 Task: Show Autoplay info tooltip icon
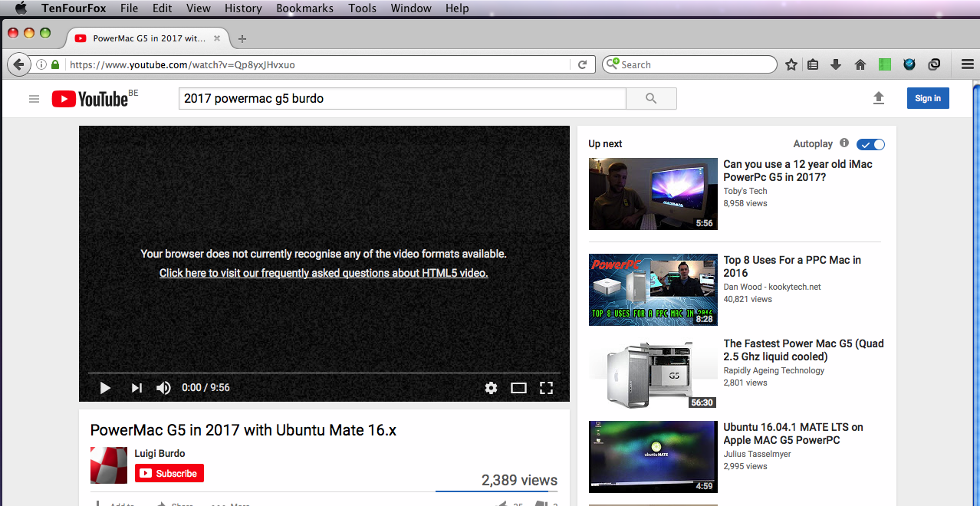tap(844, 143)
